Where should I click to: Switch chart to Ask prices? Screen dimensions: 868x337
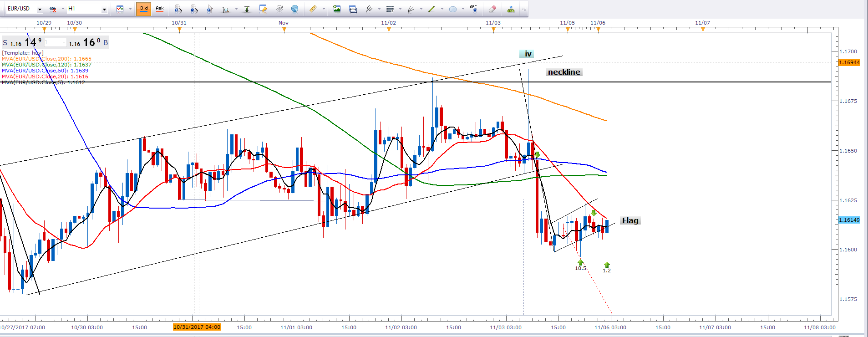point(160,9)
